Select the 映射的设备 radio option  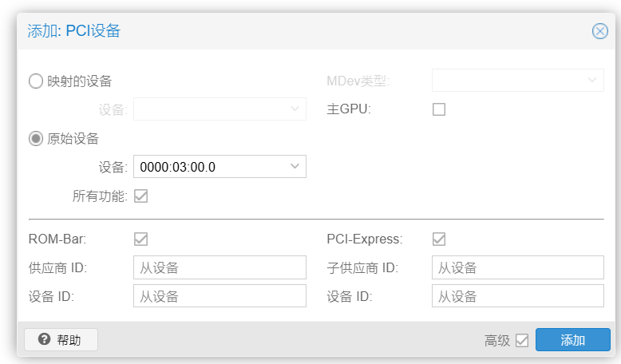[36, 81]
